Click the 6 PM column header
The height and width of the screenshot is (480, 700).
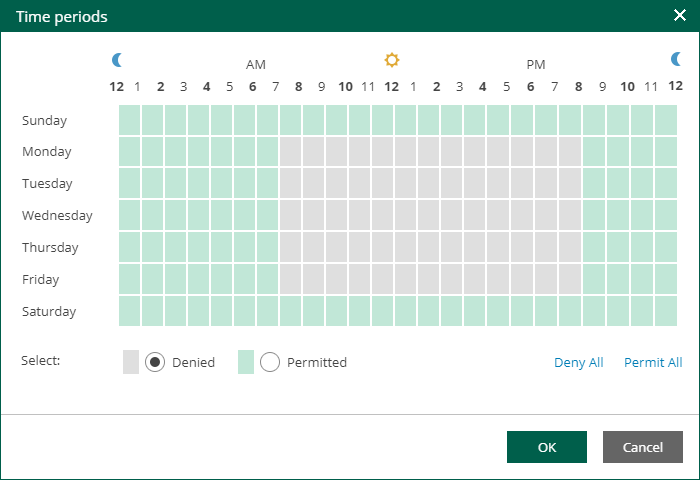pos(530,87)
